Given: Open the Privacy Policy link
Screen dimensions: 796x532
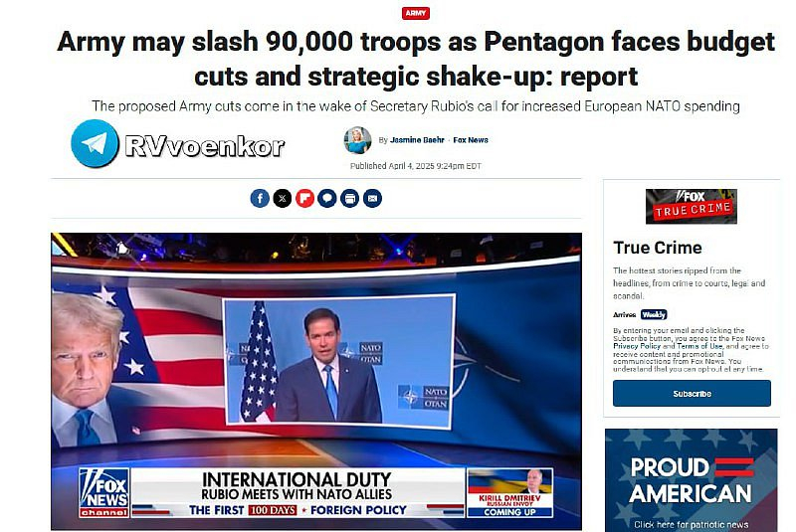Looking at the screenshot, I should [x=637, y=346].
